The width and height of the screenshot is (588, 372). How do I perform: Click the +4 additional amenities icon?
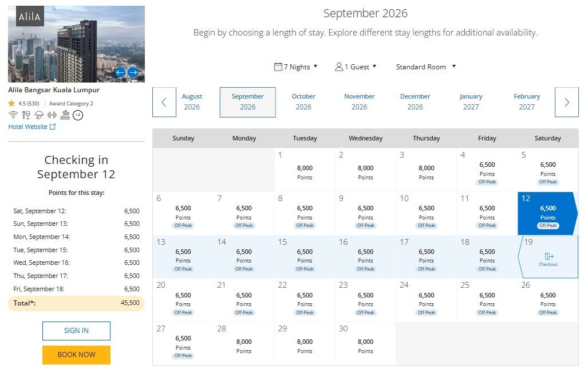pos(78,115)
